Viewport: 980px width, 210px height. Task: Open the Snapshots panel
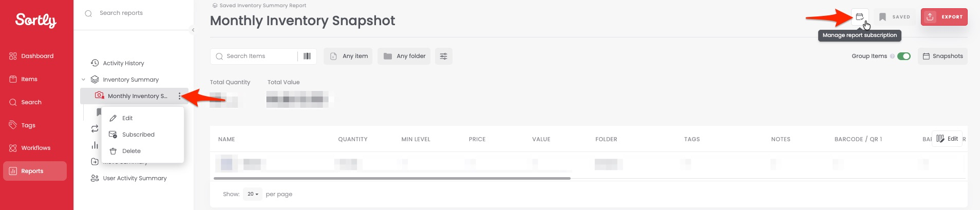coord(943,56)
